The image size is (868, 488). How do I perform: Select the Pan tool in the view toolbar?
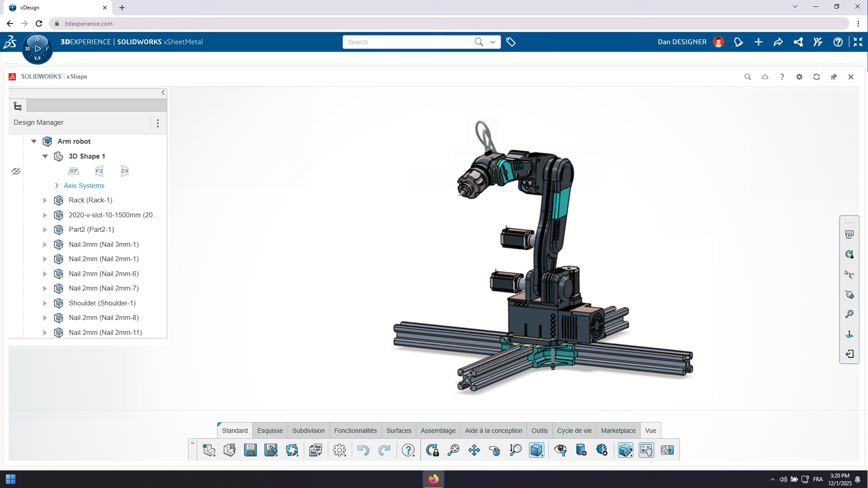tap(474, 450)
